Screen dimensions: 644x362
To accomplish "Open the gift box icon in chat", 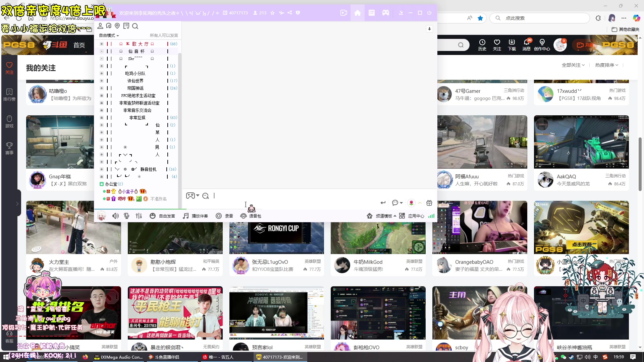I will coord(429,203).
